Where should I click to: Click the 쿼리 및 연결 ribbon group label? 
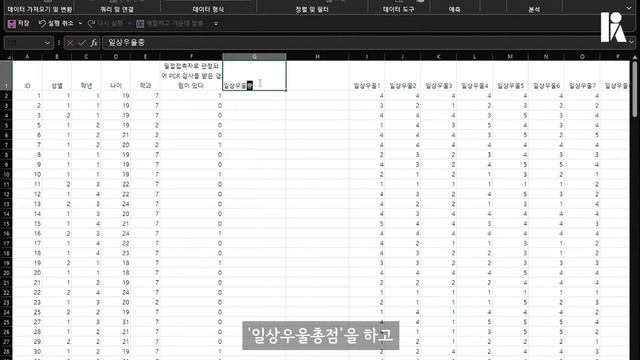click(x=117, y=9)
